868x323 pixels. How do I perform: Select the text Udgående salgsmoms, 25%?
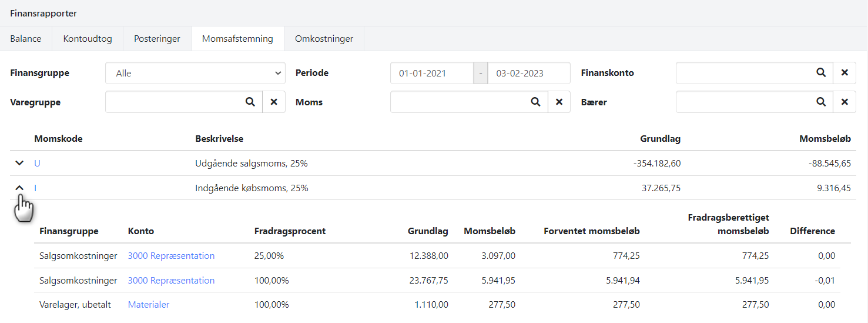tap(252, 163)
